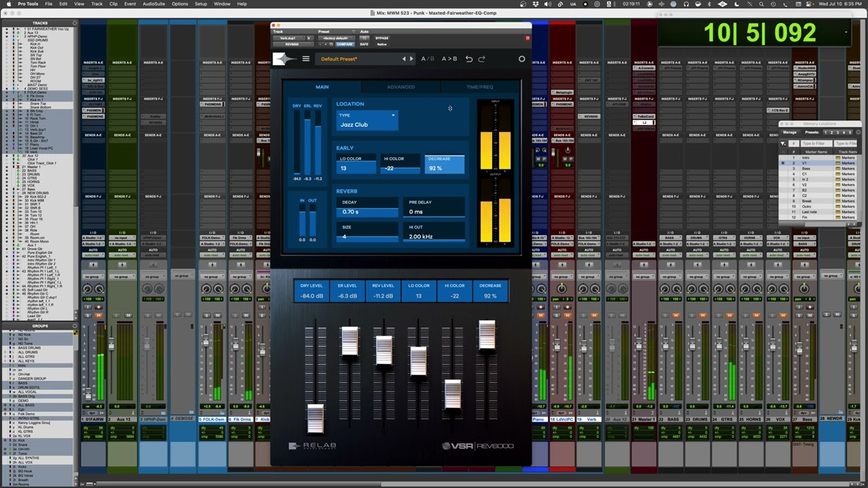Click the Relab waveform logo in plugin header
Viewport: 868px width, 488px height.
(285, 59)
